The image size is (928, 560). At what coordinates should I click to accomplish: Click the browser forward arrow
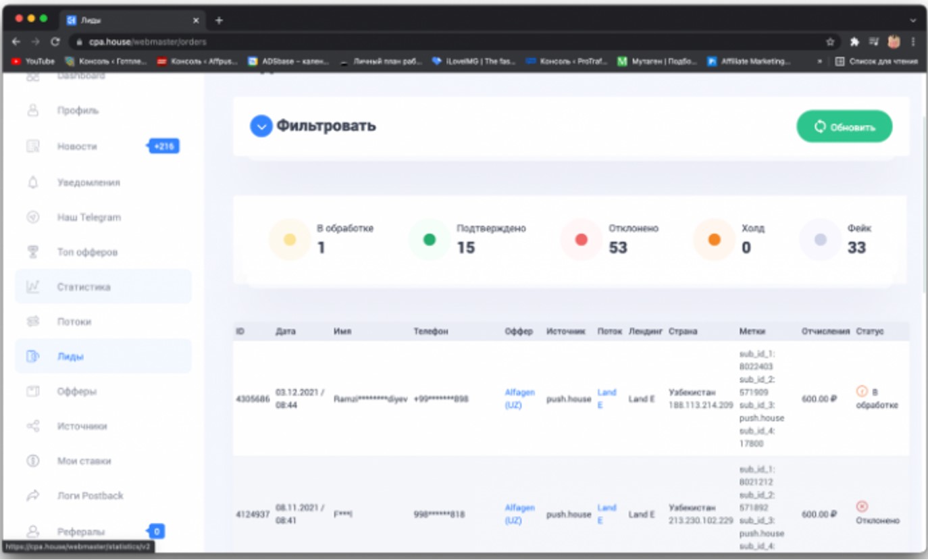(x=36, y=41)
